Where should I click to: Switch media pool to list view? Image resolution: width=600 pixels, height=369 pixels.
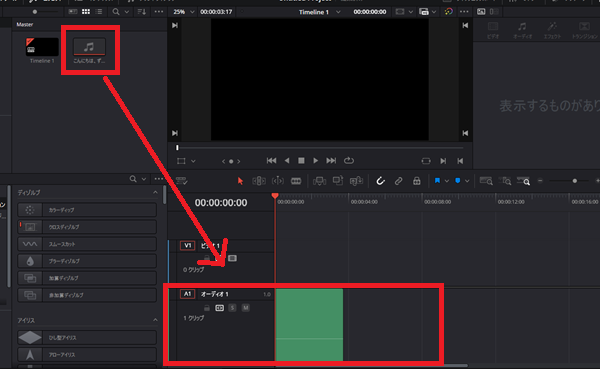pyautogui.click(x=99, y=12)
